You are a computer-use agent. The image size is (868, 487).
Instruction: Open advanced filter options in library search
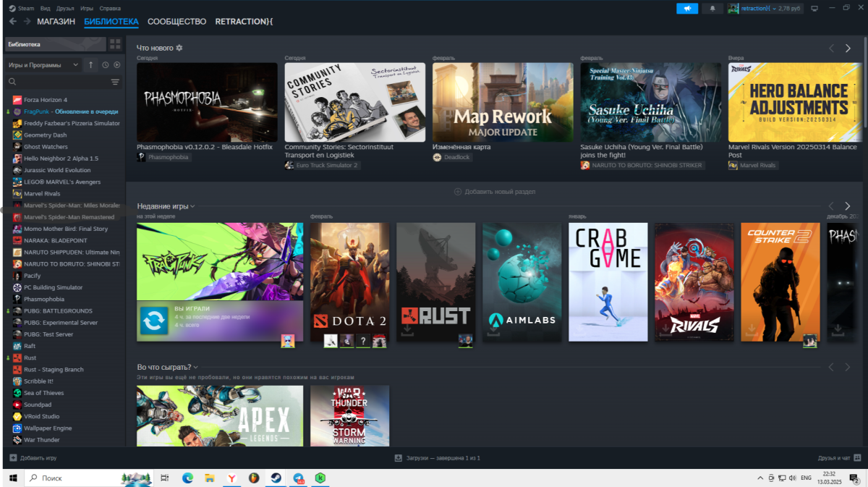click(x=115, y=82)
